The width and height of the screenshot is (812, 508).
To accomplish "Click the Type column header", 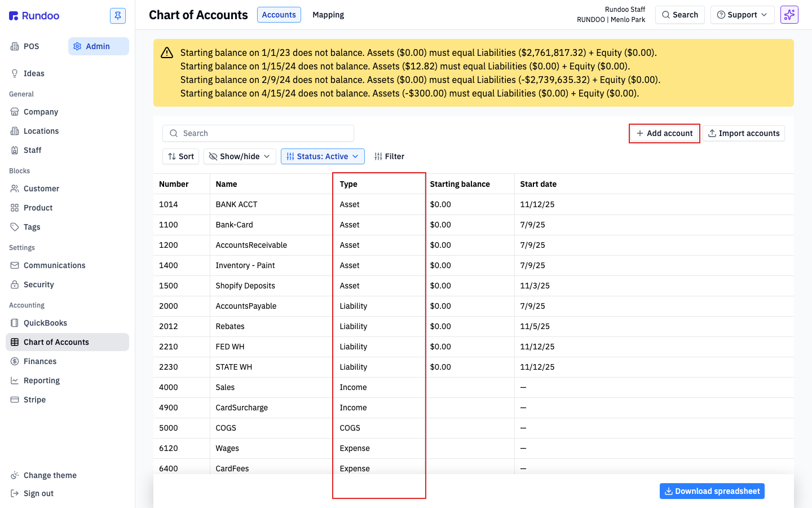I will (x=348, y=184).
